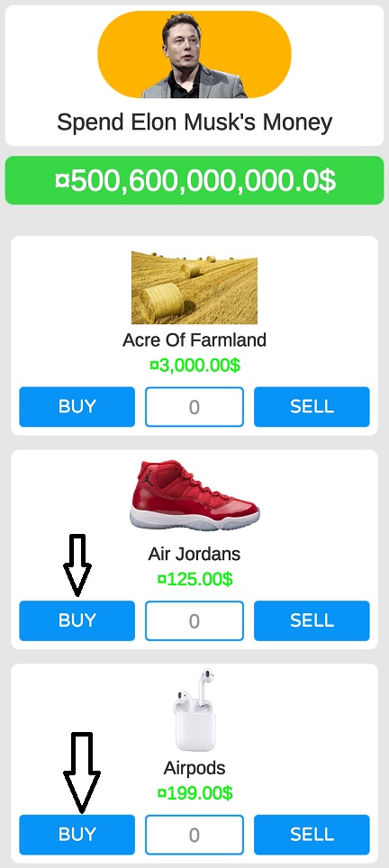389x868 pixels.
Task: Click the Airpods quantity input box
Action: (194, 835)
